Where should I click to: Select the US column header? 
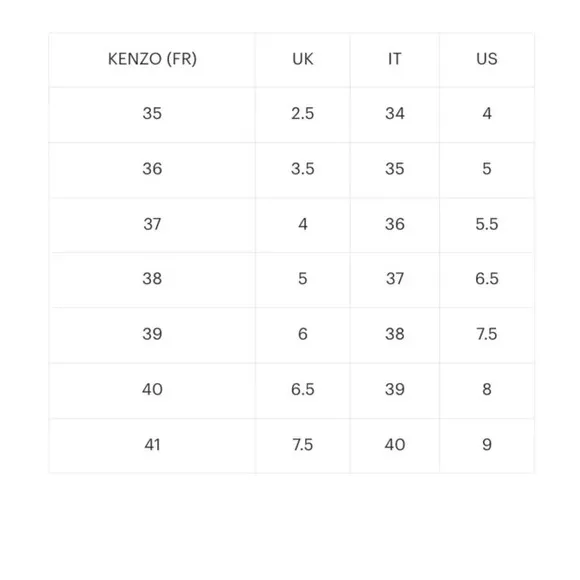[487, 59]
